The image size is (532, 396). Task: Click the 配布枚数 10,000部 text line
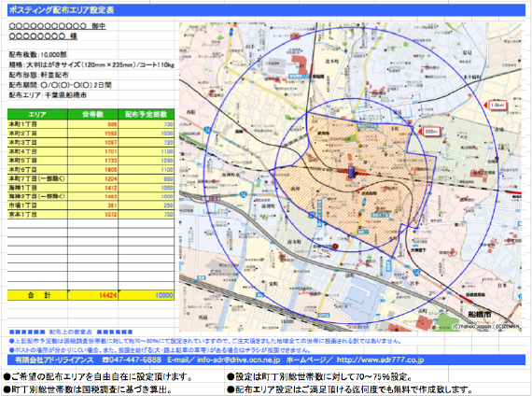tap(37, 55)
